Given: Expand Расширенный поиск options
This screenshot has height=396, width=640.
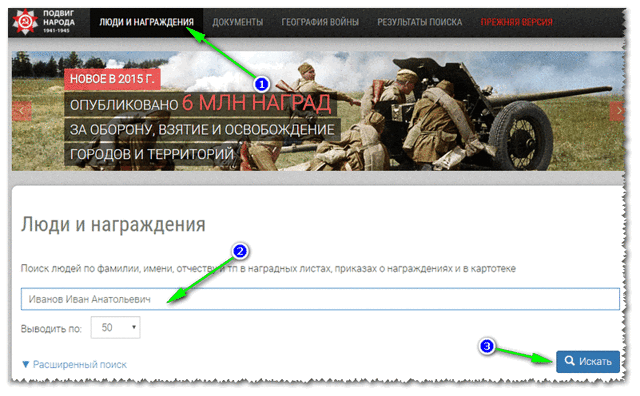Looking at the screenshot, I should (x=74, y=364).
